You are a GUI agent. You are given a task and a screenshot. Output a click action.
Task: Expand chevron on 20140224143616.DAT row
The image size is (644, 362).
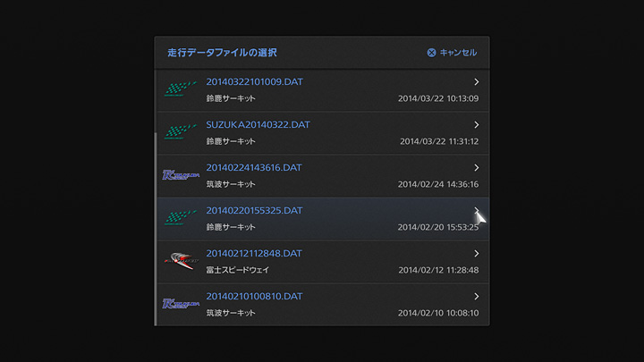tap(477, 168)
